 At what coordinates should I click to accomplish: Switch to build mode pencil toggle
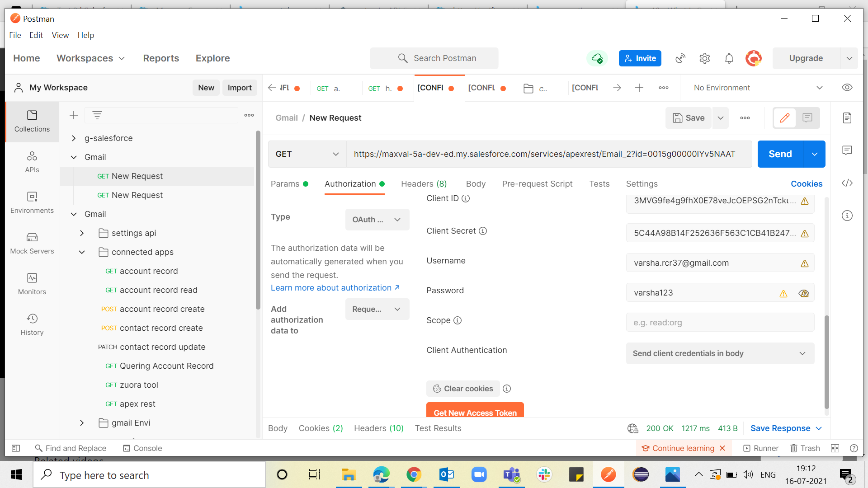click(785, 118)
